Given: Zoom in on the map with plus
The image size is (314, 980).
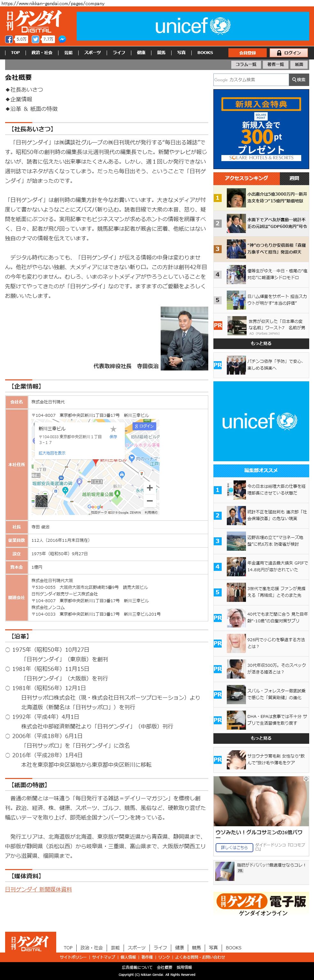Looking at the screenshot, I should tap(150, 488).
